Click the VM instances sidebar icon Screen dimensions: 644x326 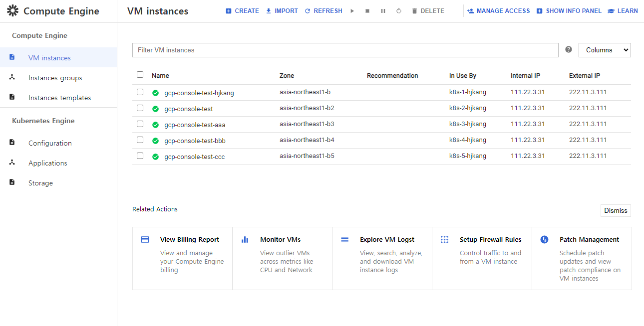12,57
